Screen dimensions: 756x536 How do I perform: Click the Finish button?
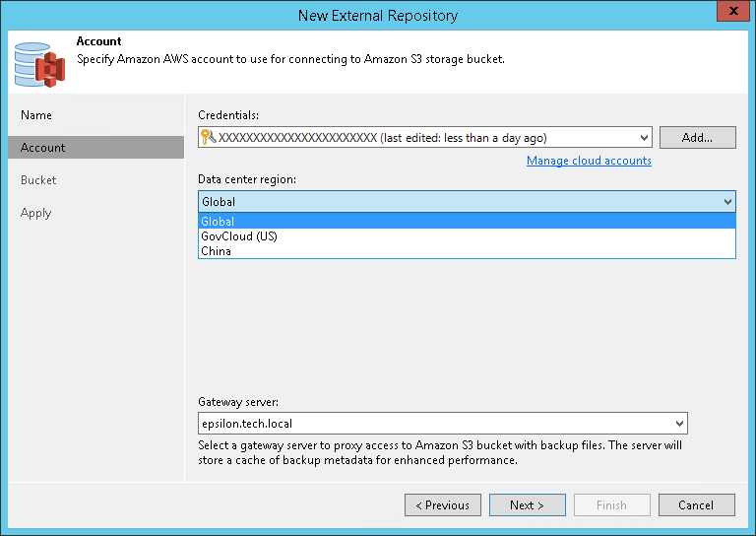click(612, 505)
